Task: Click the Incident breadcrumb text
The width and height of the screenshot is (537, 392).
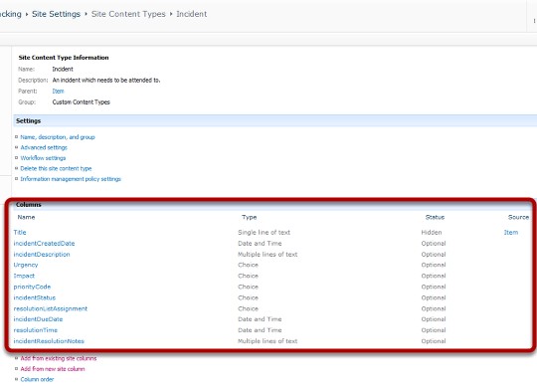Action: click(192, 14)
